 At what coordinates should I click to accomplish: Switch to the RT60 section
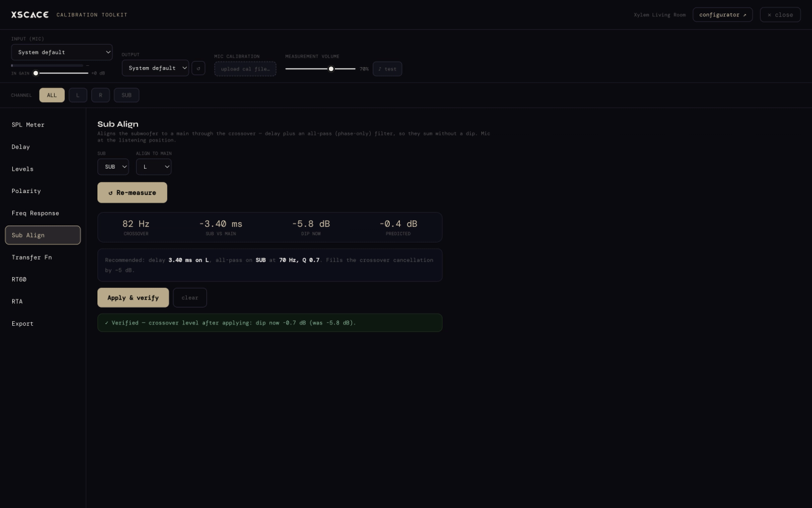tap(43, 279)
